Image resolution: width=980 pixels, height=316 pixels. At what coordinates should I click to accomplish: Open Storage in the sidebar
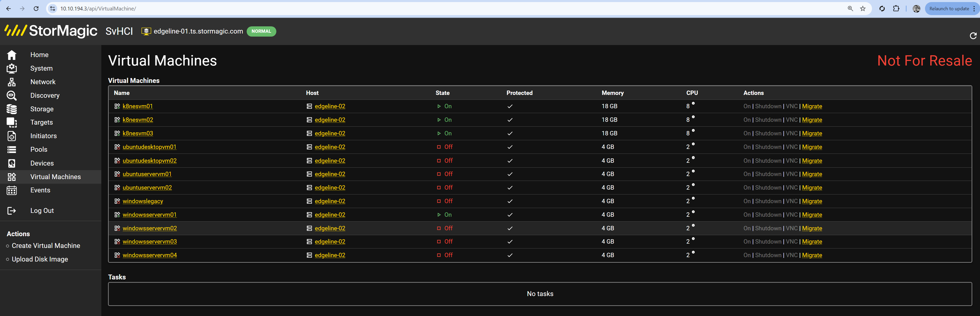42,109
